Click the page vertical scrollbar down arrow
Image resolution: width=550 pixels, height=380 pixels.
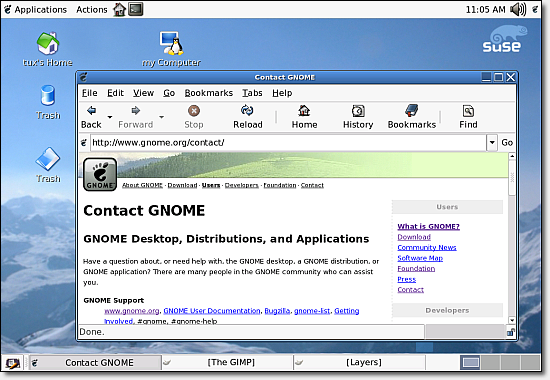512,320
